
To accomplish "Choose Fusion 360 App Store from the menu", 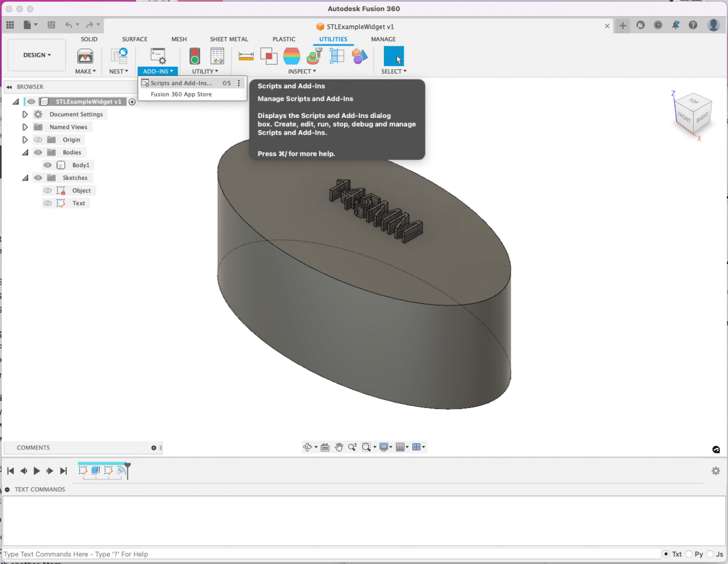I will pos(181,94).
